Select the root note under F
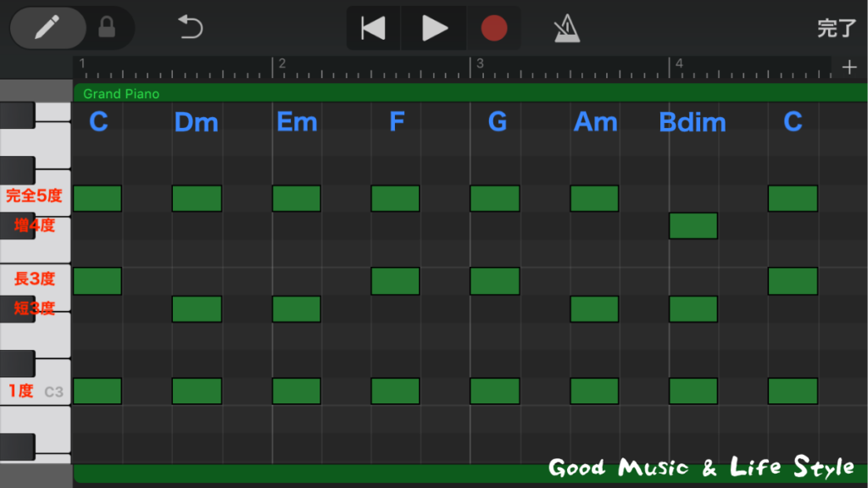This screenshot has height=488, width=868. pos(395,391)
